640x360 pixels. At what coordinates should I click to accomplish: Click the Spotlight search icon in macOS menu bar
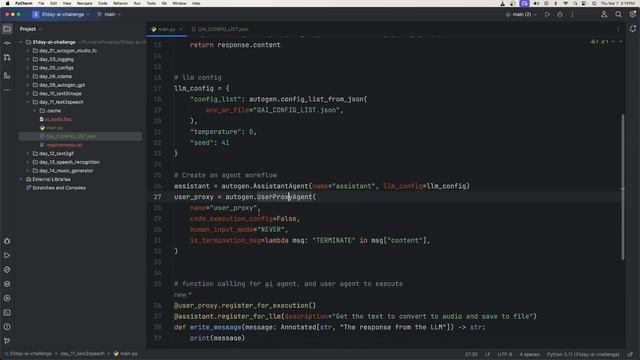click(x=575, y=3)
